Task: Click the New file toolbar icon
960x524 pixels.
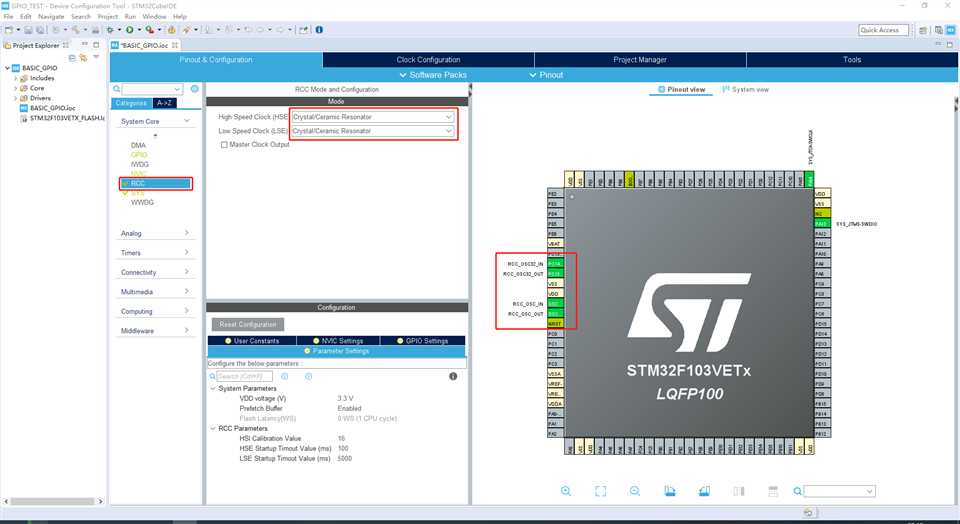Action: point(9,29)
